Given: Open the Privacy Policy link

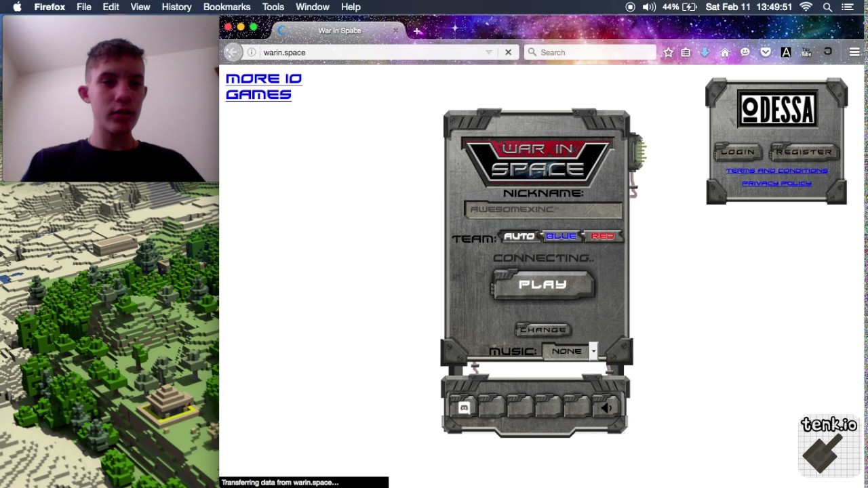Looking at the screenshot, I should 776,183.
